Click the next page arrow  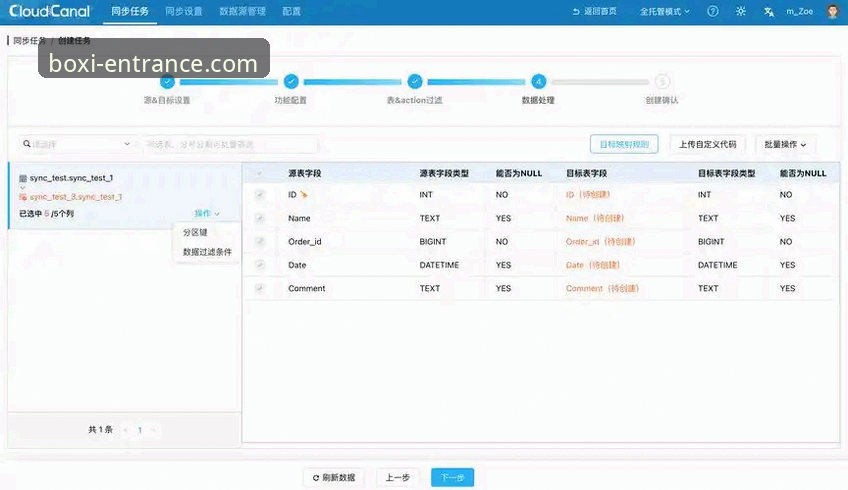tap(154, 430)
